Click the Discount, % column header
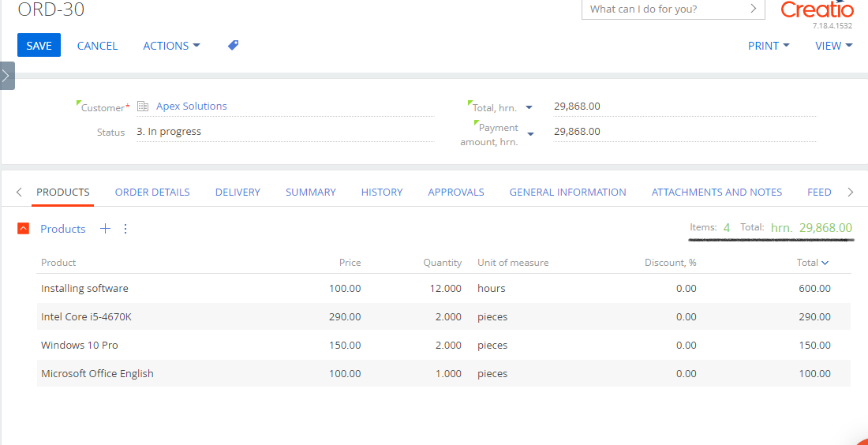 pyautogui.click(x=671, y=263)
